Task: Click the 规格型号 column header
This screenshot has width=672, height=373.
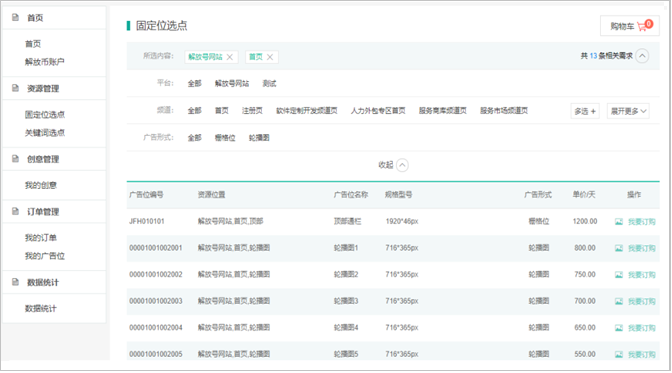Action: pos(399,195)
